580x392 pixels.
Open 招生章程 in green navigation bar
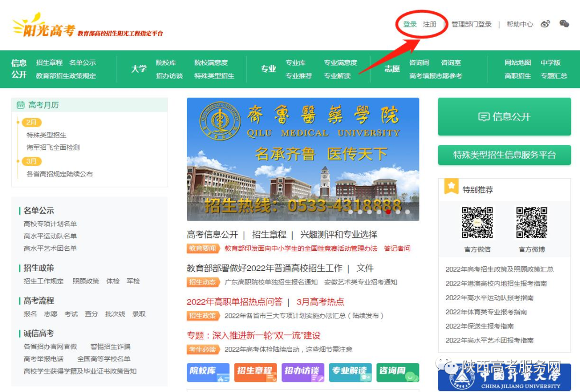pyautogui.click(x=49, y=62)
